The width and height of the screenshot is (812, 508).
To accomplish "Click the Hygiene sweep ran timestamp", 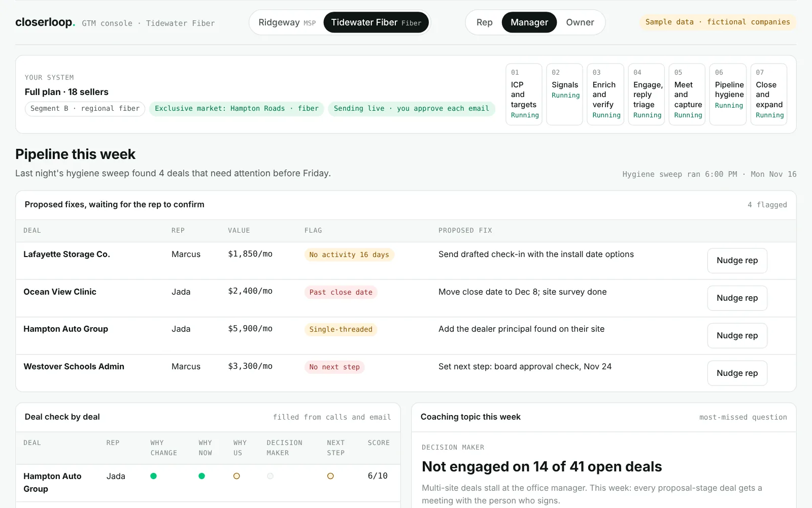I will click(709, 174).
